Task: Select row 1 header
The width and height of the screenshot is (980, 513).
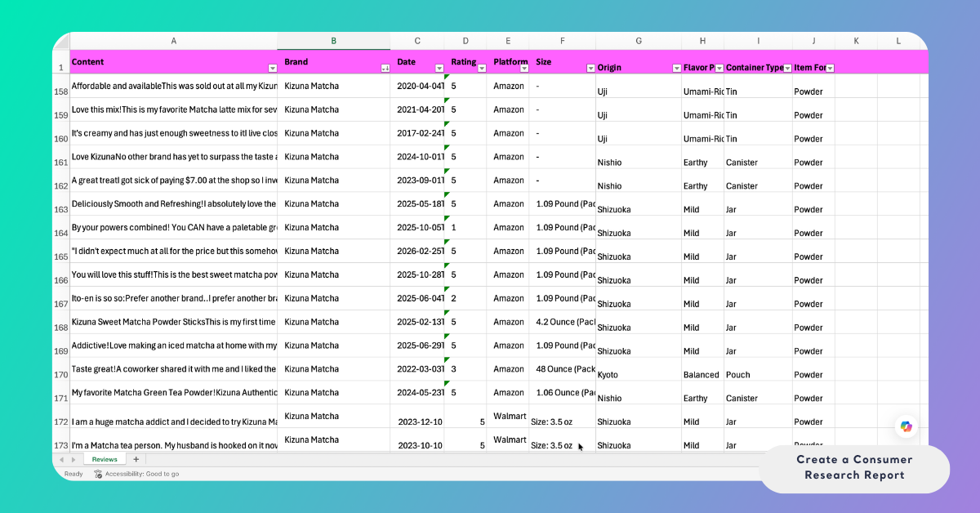Action: point(61,62)
